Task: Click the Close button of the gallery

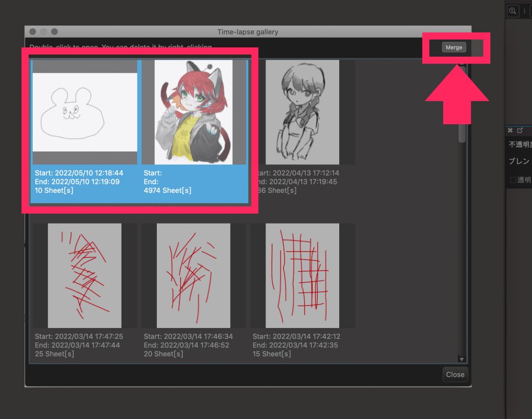Action: 455,374
